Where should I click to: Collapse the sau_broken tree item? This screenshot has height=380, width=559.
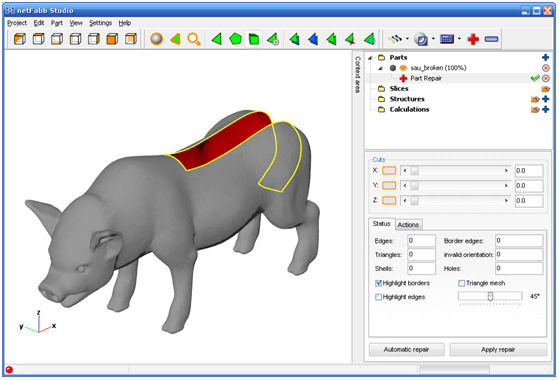coord(380,68)
